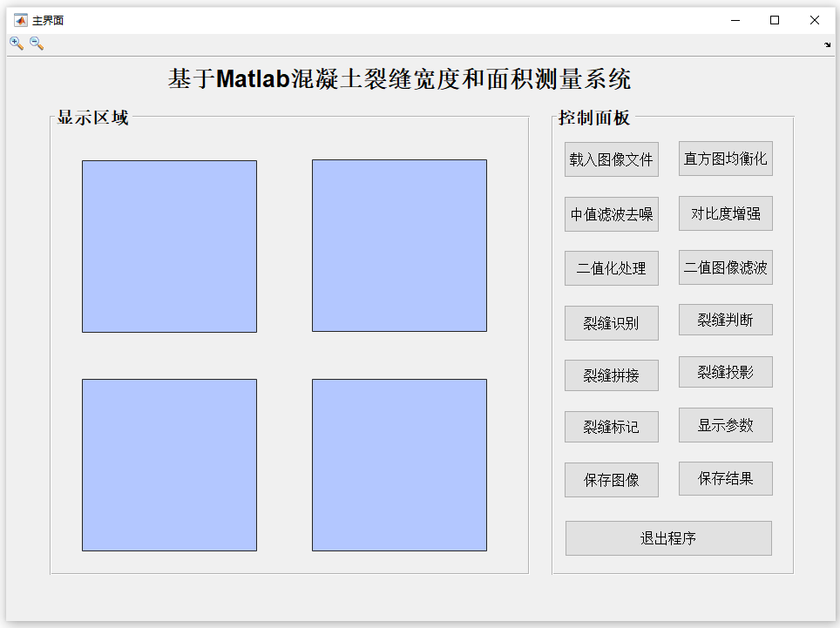
Task: Minimize the 主界面 window
Action: (x=735, y=20)
